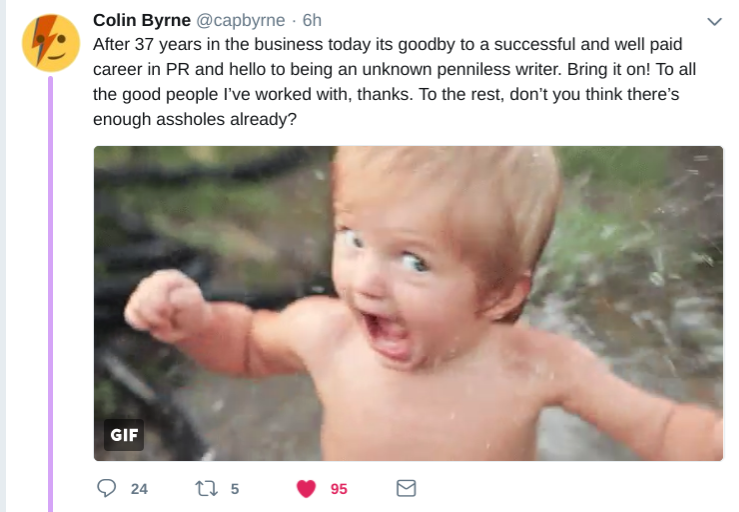Toggle the red heart like button
The height and width of the screenshot is (512, 739).
(306, 488)
